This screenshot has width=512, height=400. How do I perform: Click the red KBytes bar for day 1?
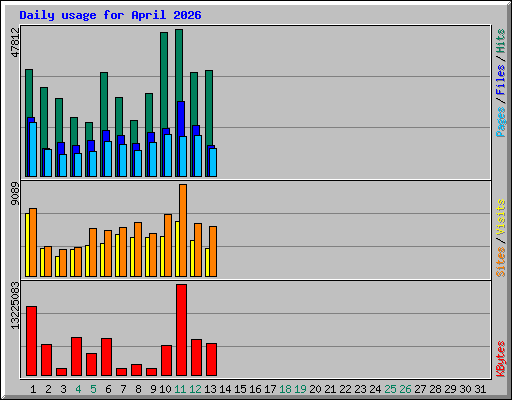pos(31,341)
